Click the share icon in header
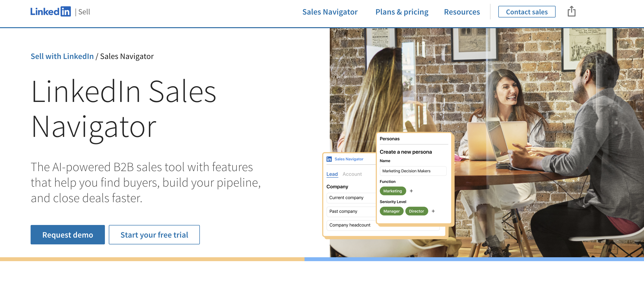This screenshot has height=299, width=644. tap(571, 11)
